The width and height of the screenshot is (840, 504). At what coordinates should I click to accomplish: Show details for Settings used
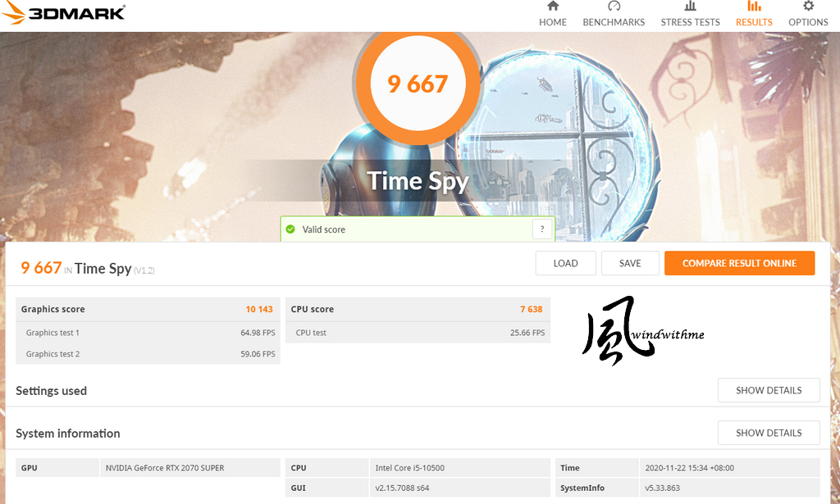769,390
